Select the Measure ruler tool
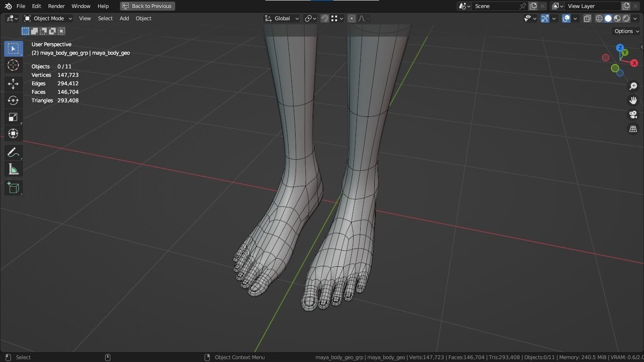644x362 pixels. [x=13, y=169]
